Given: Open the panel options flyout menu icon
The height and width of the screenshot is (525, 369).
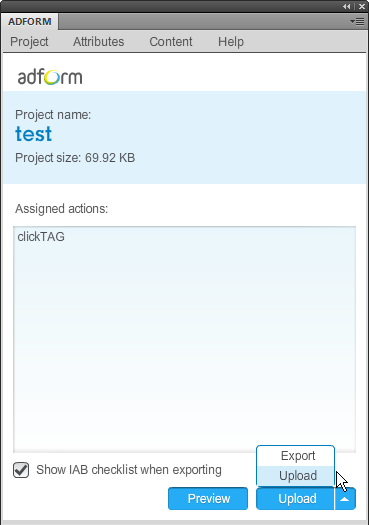Looking at the screenshot, I should coord(357,22).
